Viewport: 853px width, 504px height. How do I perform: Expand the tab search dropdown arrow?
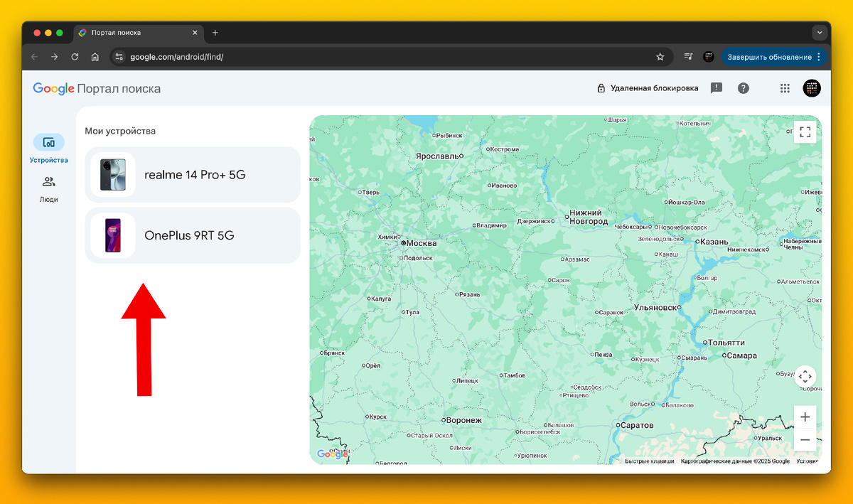(x=820, y=33)
